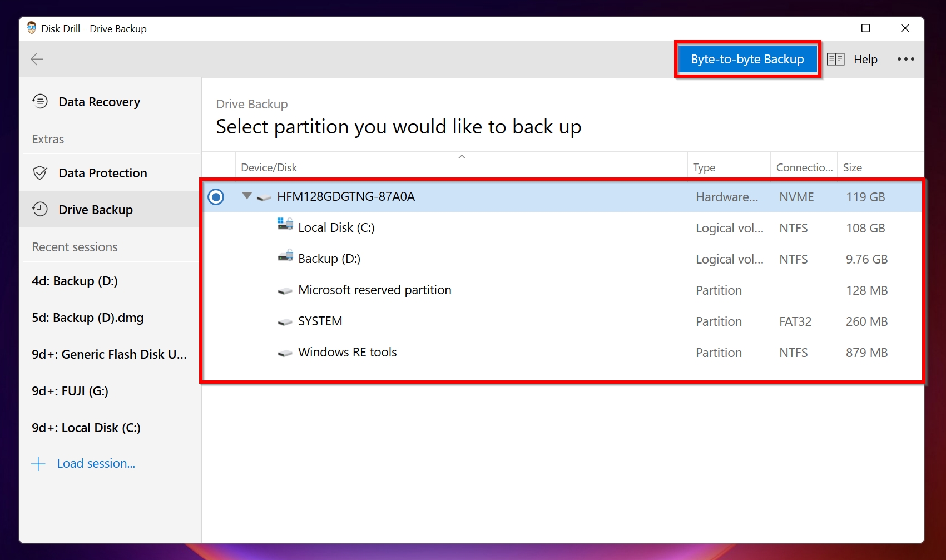Close the Disk Drill window

905,28
